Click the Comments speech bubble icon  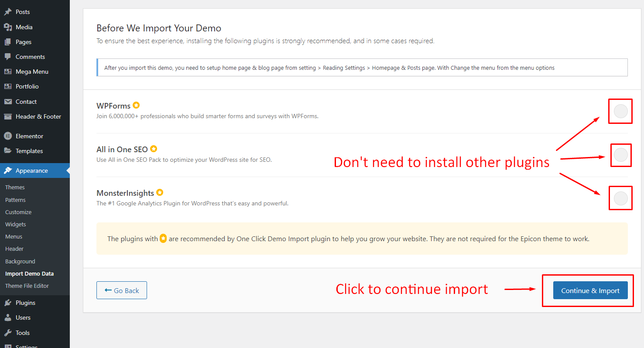point(8,57)
